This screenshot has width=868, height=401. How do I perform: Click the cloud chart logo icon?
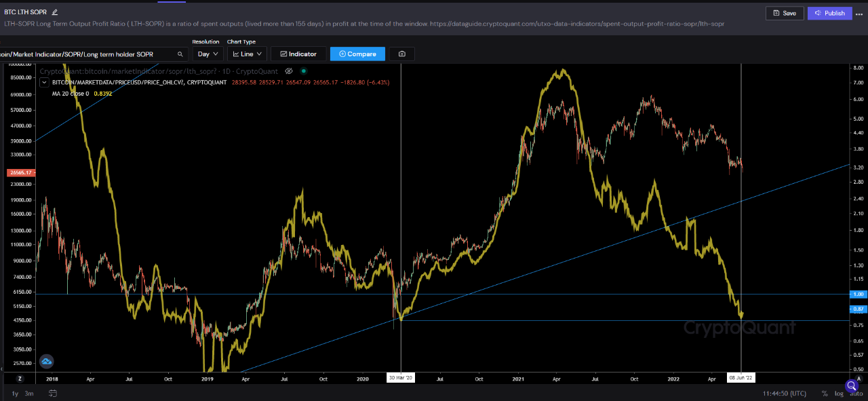click(47, 362)
